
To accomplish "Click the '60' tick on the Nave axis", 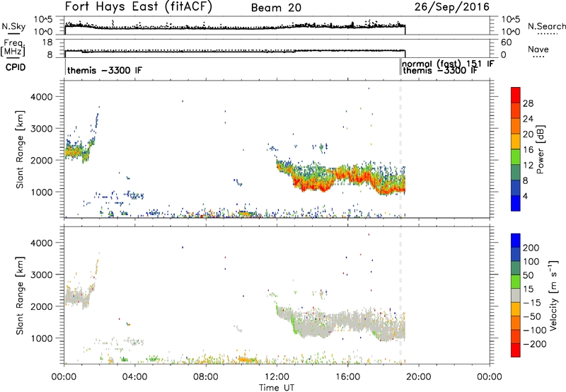I will pos(506,42).
